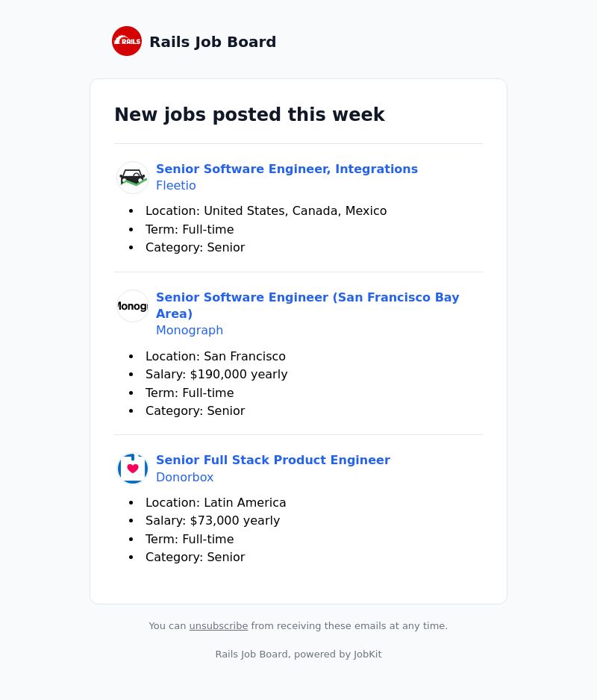Viewport: 597px width, 700px height.
Task: Click the New jobs posted this week heading
Action: pyautogui.click(x=249, y=114)
